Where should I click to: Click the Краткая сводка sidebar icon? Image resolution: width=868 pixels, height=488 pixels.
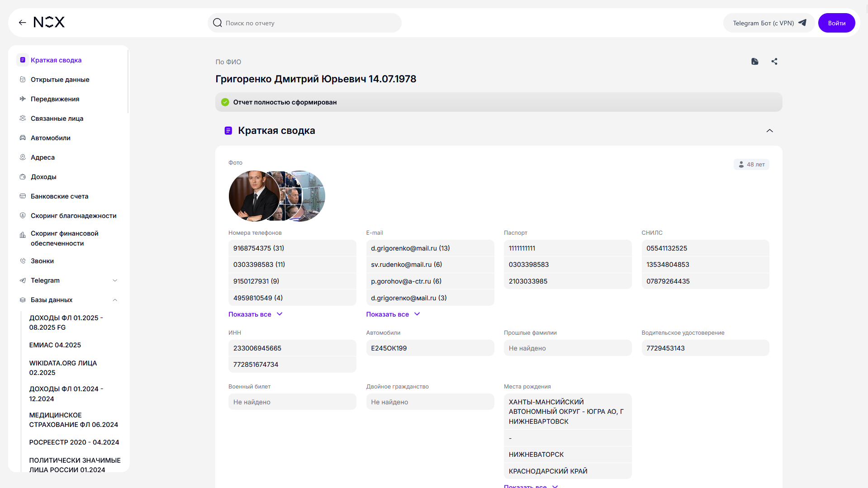point(23,60)
